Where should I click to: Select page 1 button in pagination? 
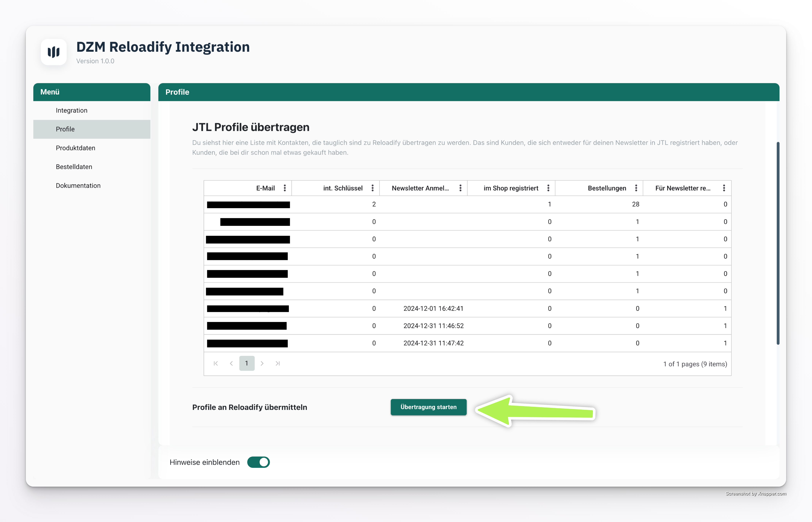click(x=247, y=363)
